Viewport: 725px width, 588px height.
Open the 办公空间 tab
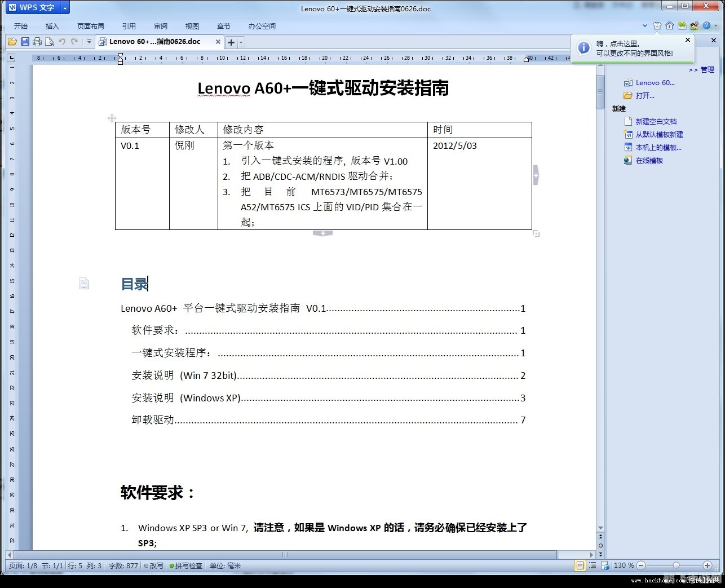pos(262,26)
